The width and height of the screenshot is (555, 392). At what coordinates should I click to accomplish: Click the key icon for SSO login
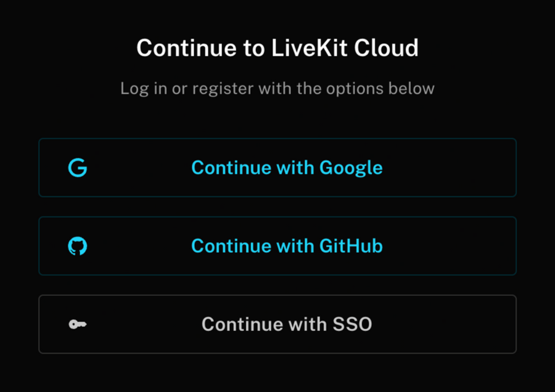click(76, 324)
